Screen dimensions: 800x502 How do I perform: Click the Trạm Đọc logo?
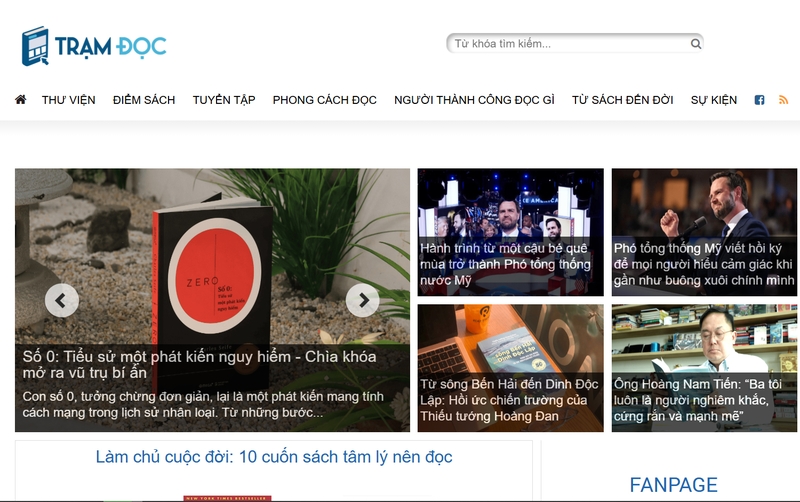click(x=94, y=46)
